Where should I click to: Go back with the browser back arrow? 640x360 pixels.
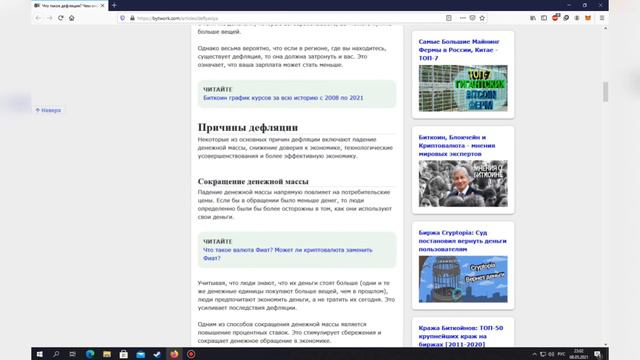coord(38,18)
